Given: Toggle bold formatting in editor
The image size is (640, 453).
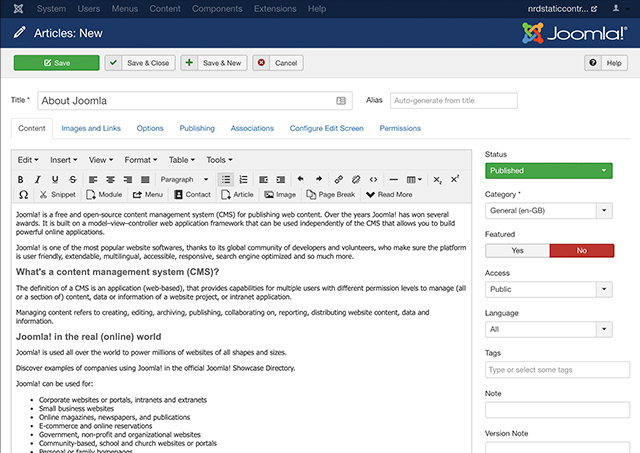Looking at the screenshot, I should click(x=20, y=180).
